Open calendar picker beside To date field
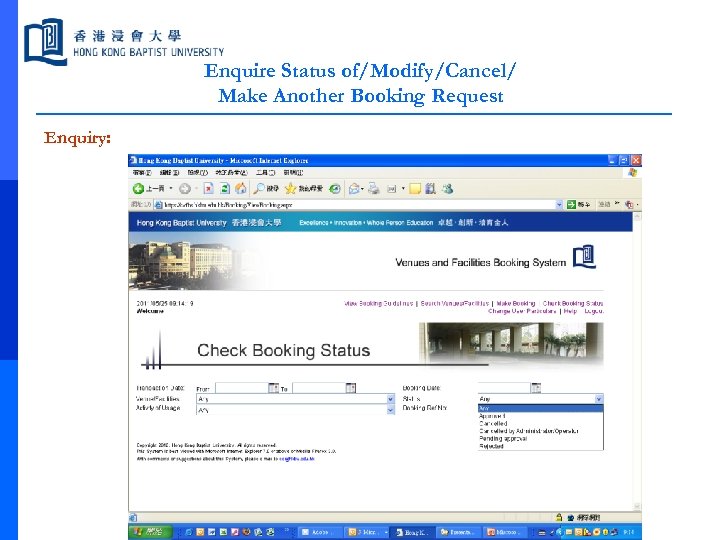Viewport: 720px width, 540px height. click(x=351, y=388)
